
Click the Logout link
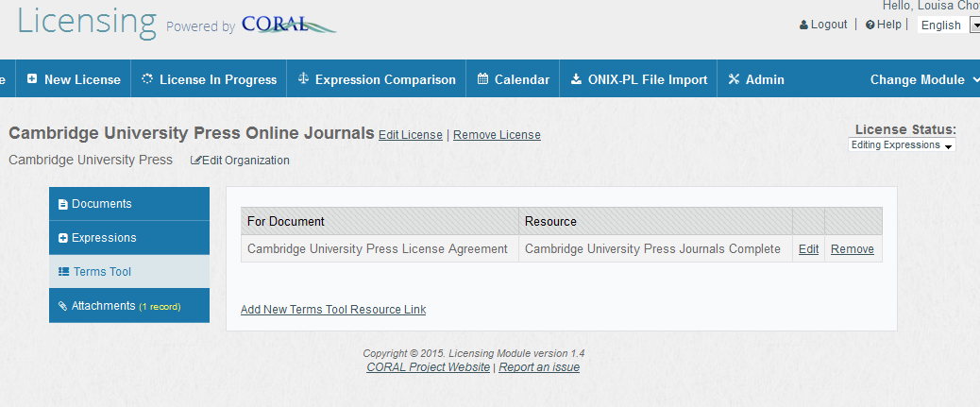[x=829, y=25]
